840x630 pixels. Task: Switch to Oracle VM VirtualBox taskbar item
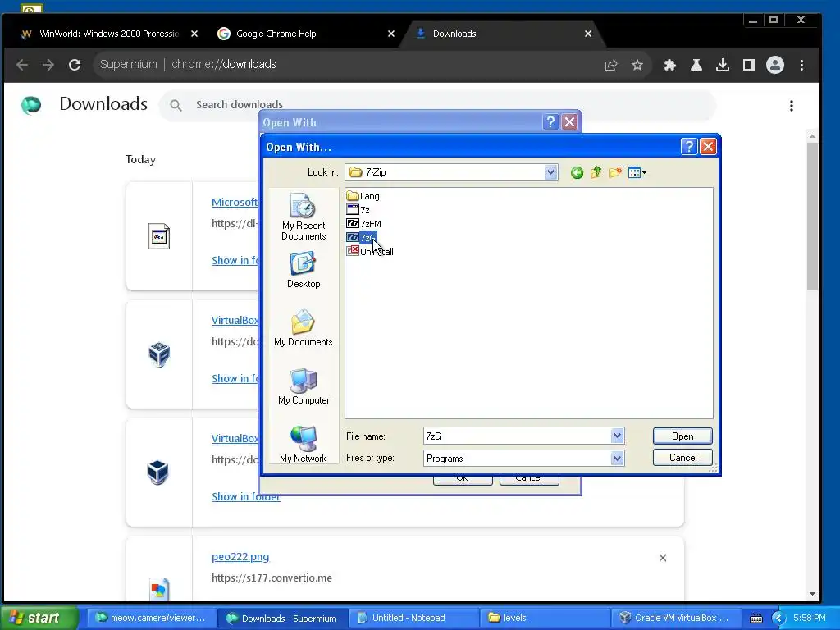point(674,618)
